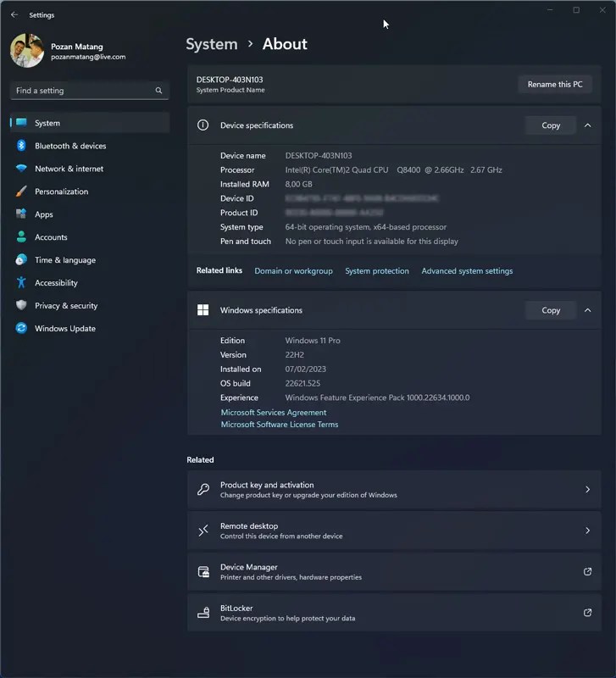Switch to the Accounts category
Image resolution: width=616 pixels, height=678 pixels.
(90, 237)
